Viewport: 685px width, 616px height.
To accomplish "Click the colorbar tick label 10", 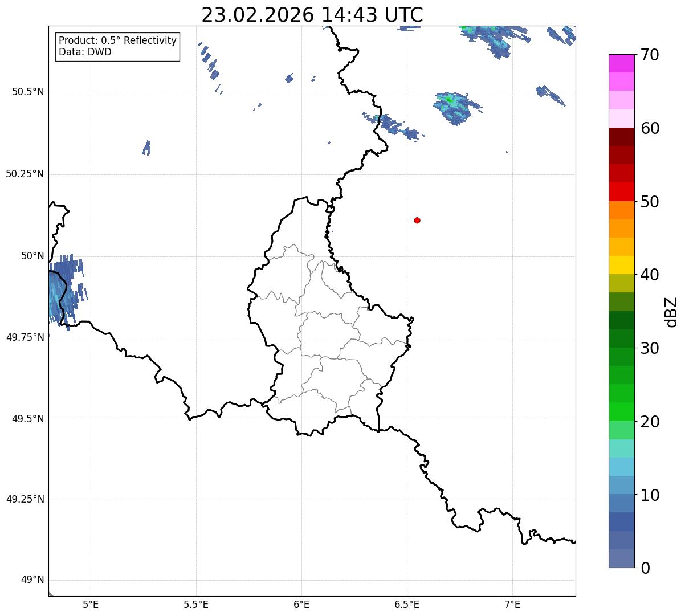I will (649, 495).
